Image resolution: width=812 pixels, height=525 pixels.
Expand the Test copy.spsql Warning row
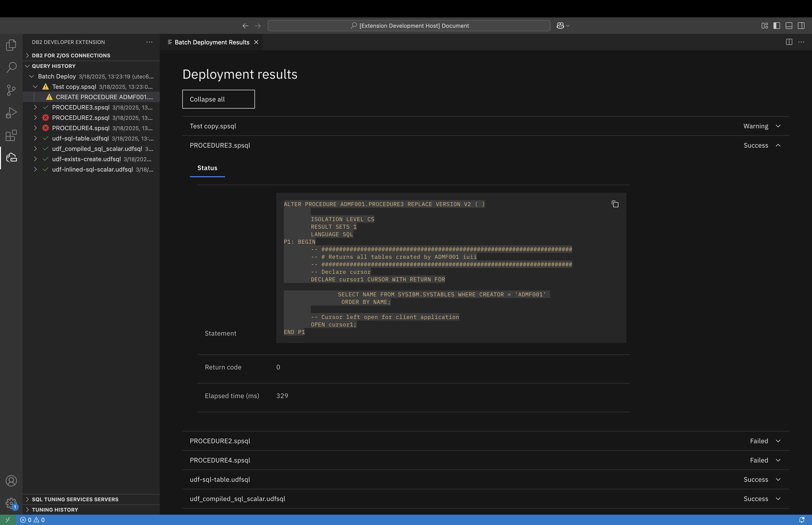coord(778,126)
